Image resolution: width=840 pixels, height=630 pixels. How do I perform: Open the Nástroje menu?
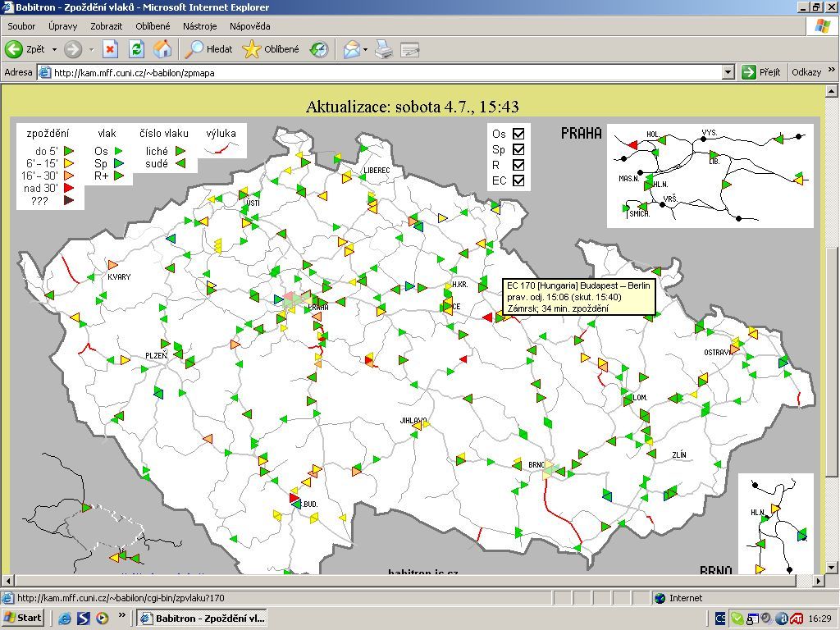tap(200, 26)
